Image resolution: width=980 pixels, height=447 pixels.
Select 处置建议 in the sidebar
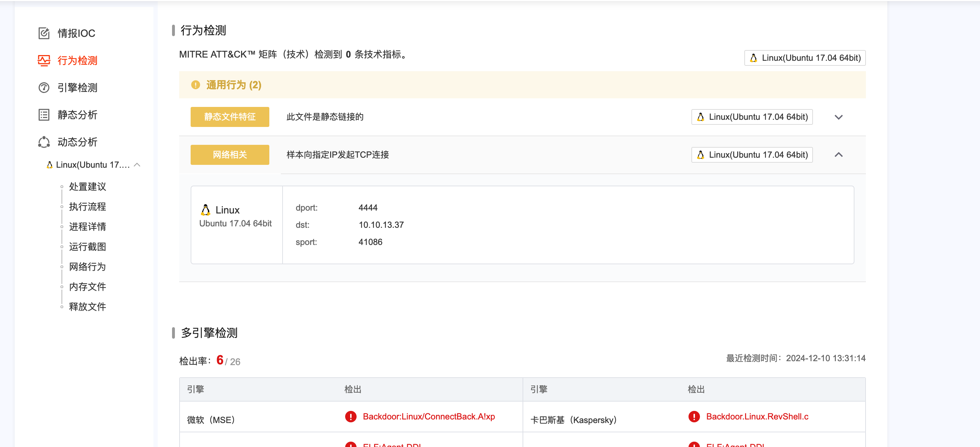click(x=87, y=186)
